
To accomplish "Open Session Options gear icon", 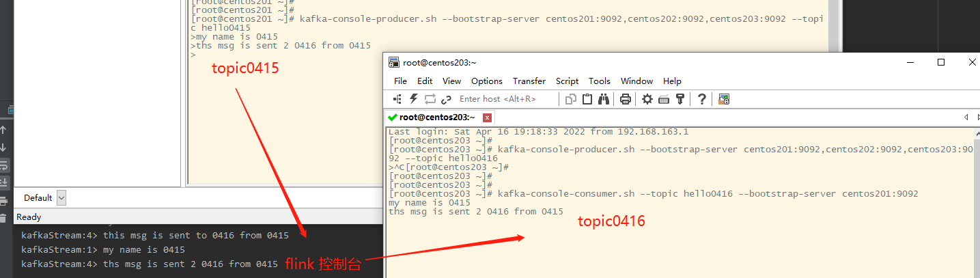I will [647, 99].
